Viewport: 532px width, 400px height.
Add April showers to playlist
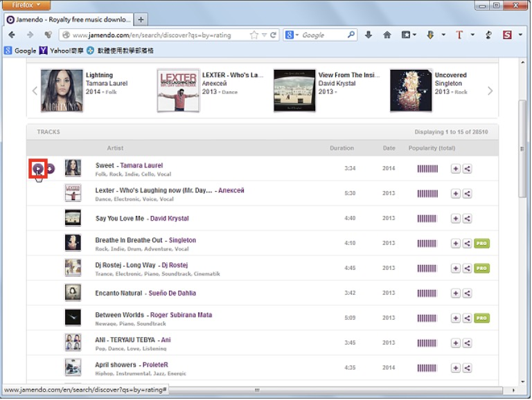(456, 367)
